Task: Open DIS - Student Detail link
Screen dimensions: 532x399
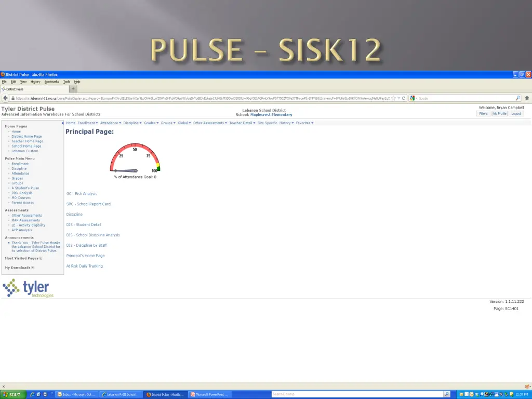Action: tap(84, 224)
